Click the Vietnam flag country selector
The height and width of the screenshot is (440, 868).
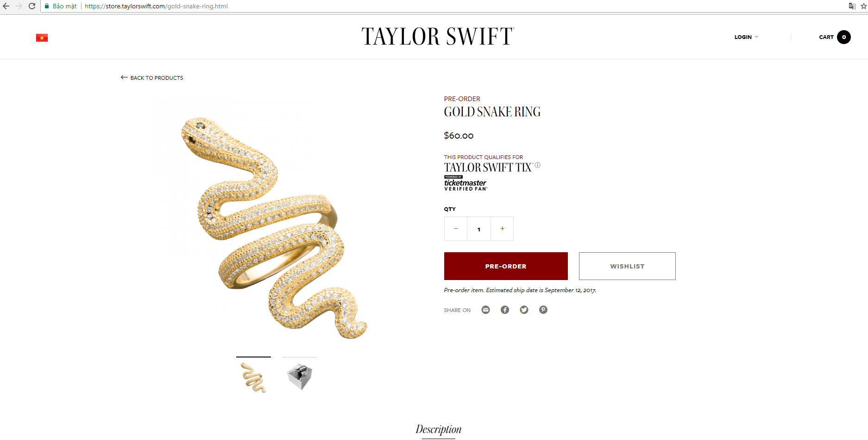tap(42, 38)
